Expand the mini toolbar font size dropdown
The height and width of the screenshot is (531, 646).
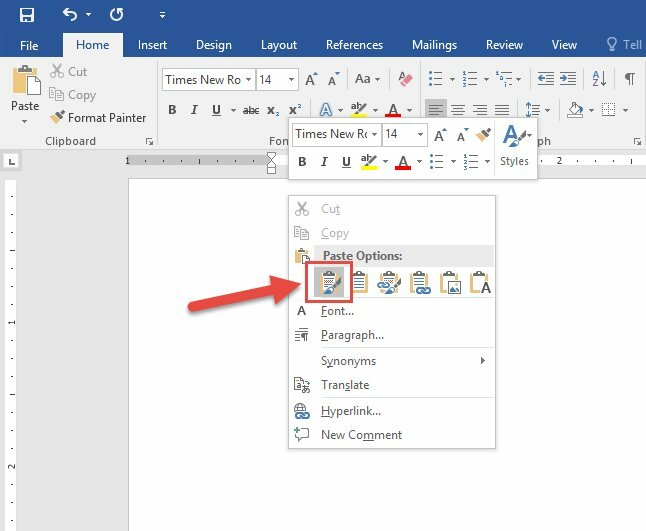tap(420, 134)
